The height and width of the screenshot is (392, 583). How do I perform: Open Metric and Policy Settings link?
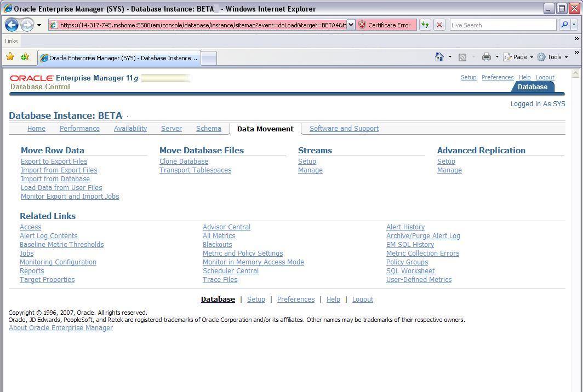pyautogui.click(x=243, y=253)
